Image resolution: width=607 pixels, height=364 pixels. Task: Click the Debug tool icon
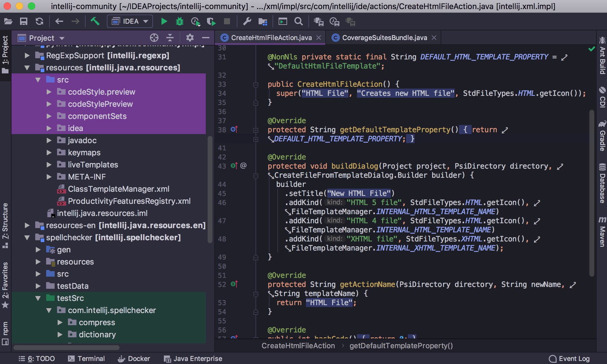[179, 21]
